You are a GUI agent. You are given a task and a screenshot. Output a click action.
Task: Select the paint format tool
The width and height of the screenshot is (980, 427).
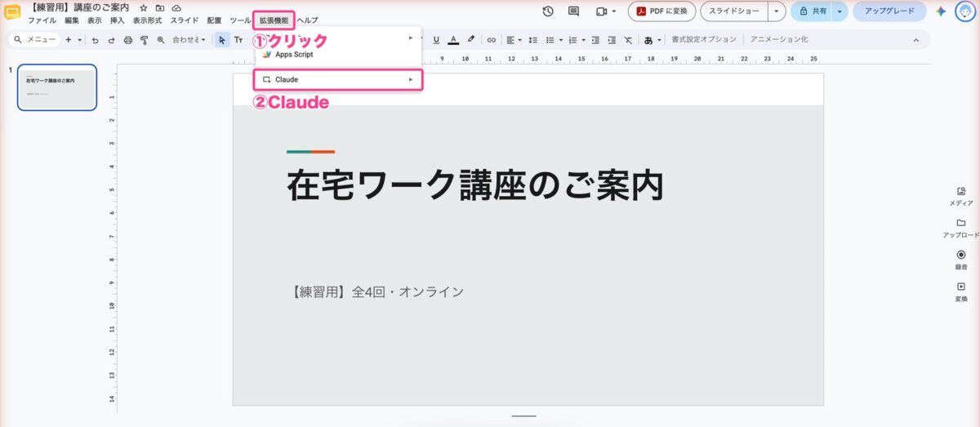[x=144, y=39]
